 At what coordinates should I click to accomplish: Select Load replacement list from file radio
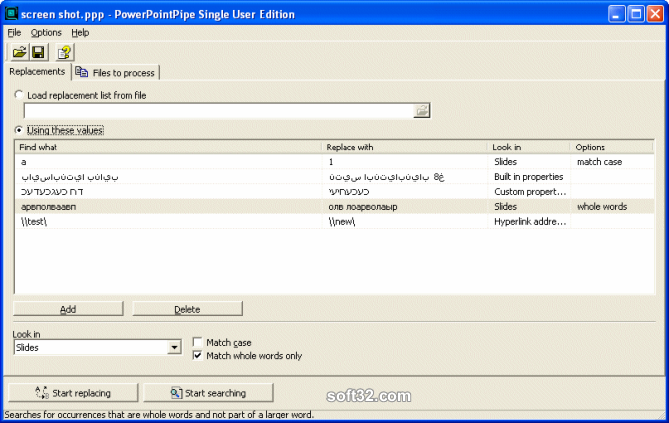[19, 95]
